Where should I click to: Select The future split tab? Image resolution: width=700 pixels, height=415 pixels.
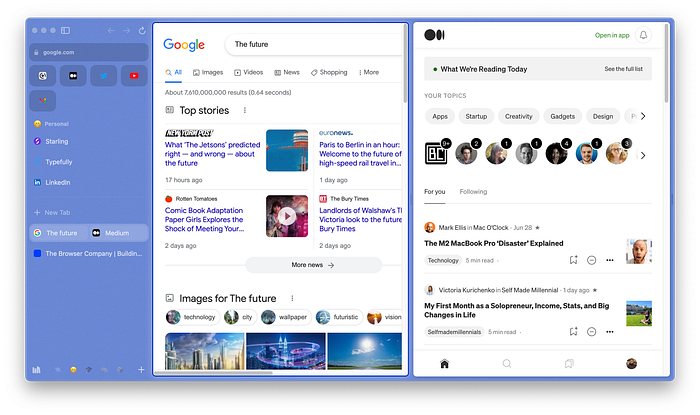coord(58,233)
